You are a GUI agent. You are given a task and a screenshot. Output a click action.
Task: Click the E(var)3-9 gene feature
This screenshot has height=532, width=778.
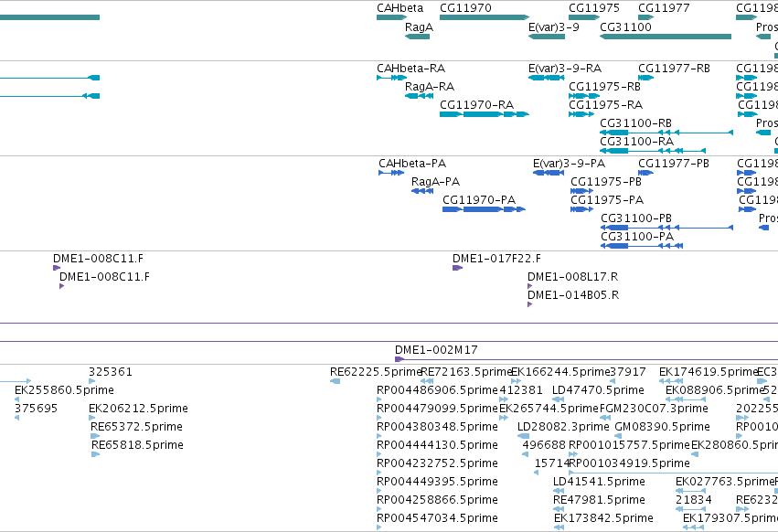[x=547, y=37]
